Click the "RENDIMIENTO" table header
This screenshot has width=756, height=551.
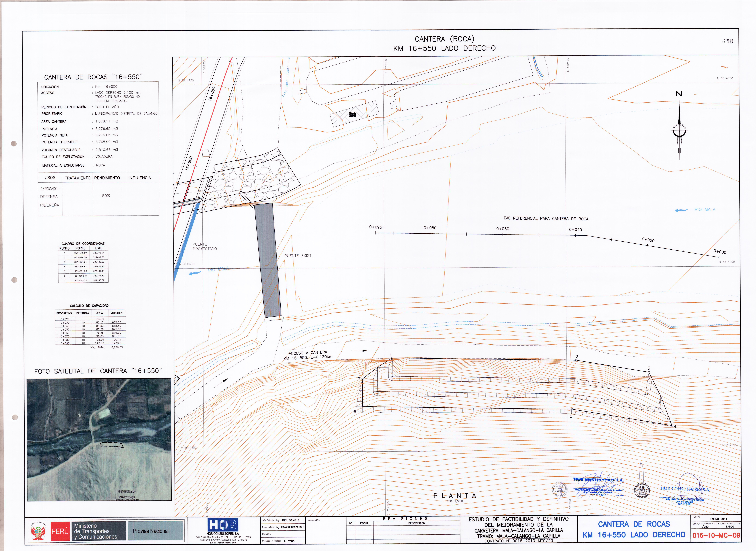point(107,178)
